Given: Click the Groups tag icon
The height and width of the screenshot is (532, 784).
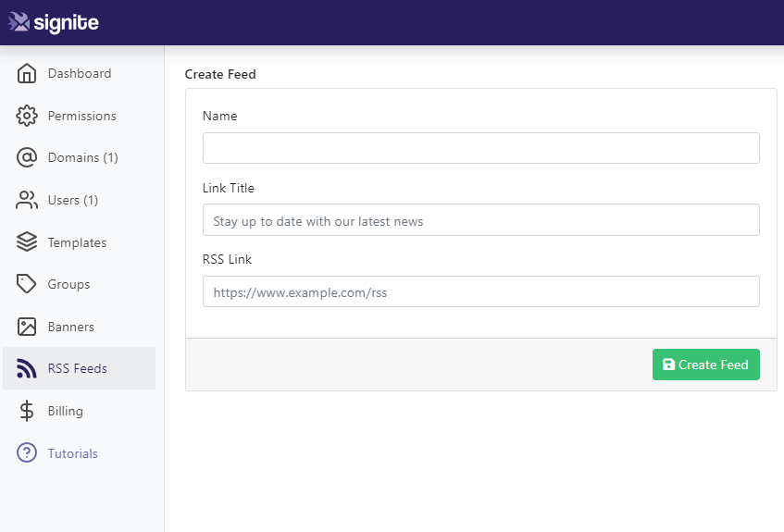Looking at the screenshot, I should pyautogui.click(x=27, y=284).
